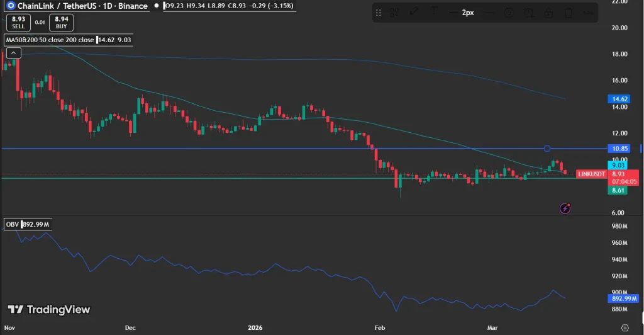Click the ChainLink symbol logo icon
The image size is (644, 335).
(x=10, y=6)
